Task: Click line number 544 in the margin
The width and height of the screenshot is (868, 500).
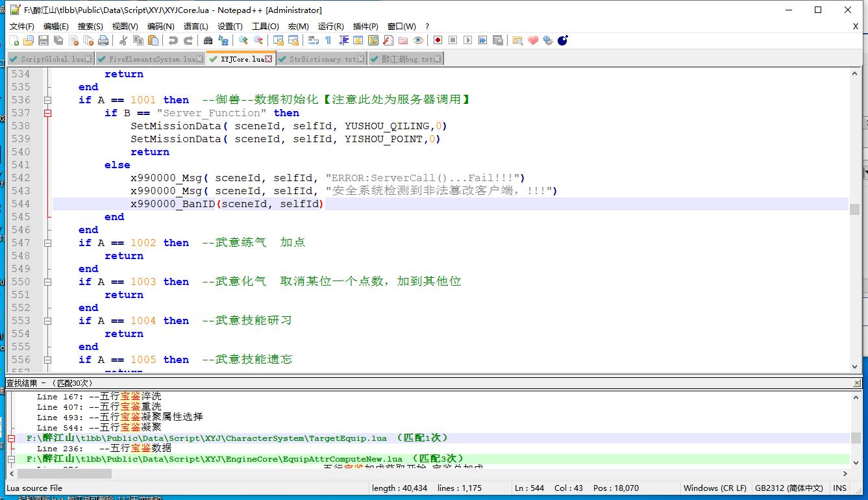Action: (21, 204)
